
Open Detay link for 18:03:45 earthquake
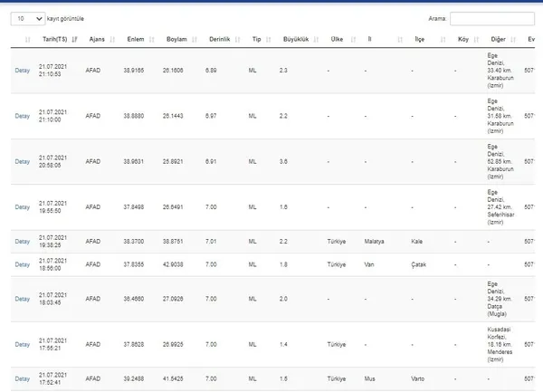pos(22,299)
